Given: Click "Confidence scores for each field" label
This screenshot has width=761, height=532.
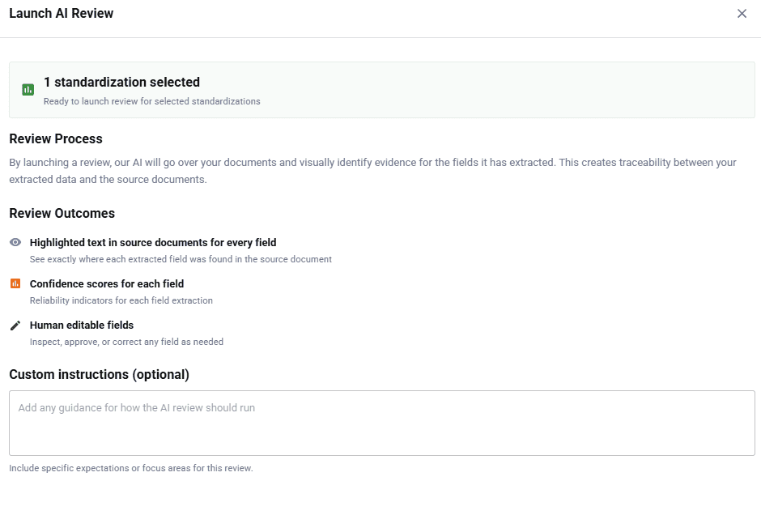Looking at the screenshot, I should tap(107, 284).
